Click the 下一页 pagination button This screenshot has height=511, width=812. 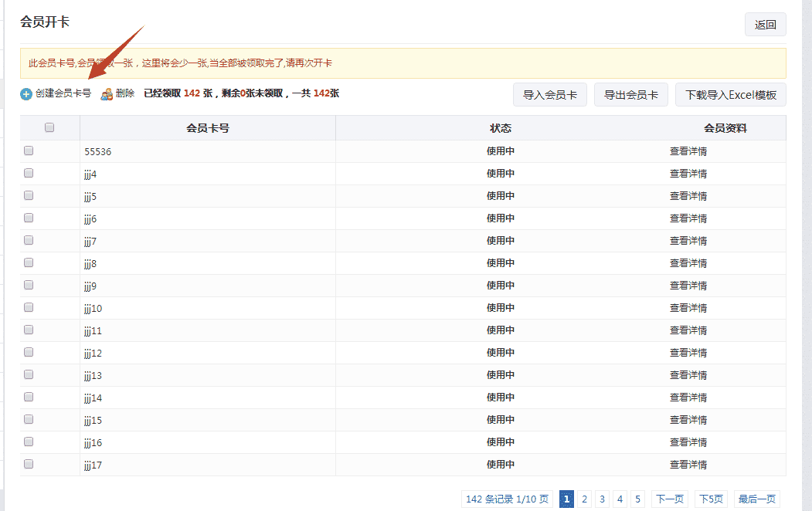[x=669, y=499]
